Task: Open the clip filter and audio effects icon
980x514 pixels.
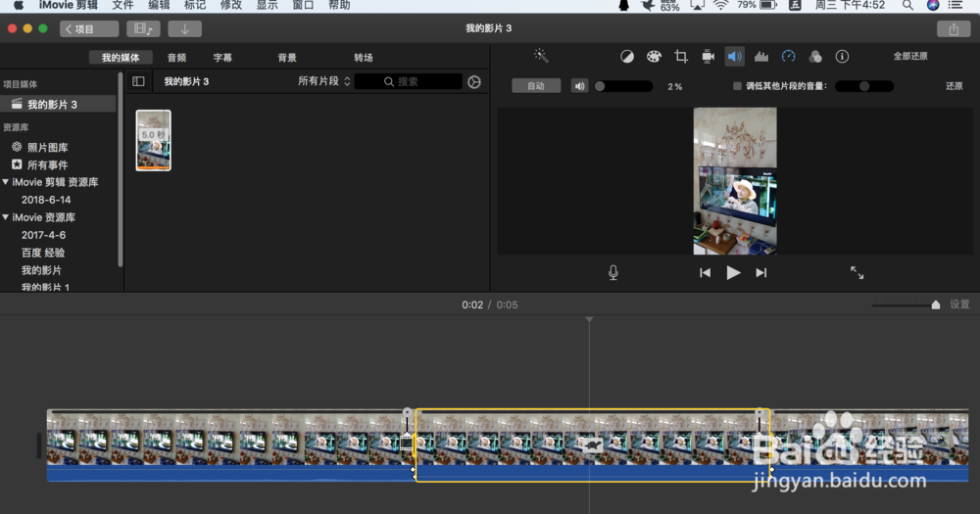Action: [815, 57]
